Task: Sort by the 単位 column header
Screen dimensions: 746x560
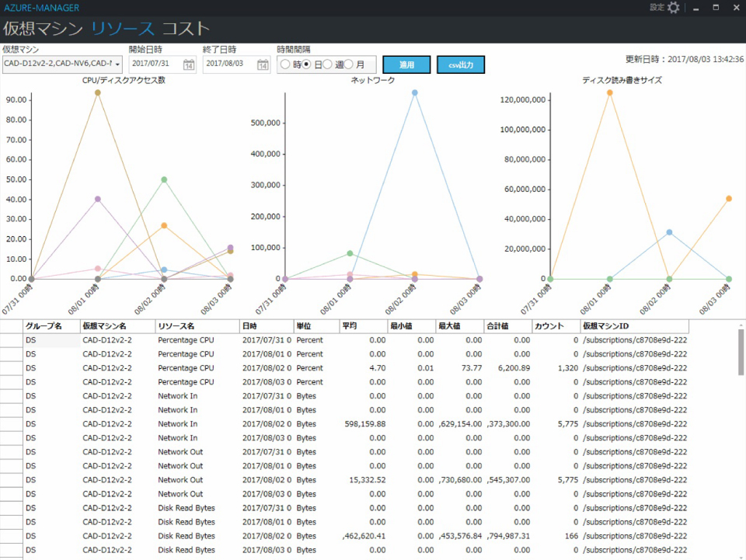Action: point(317,326)
